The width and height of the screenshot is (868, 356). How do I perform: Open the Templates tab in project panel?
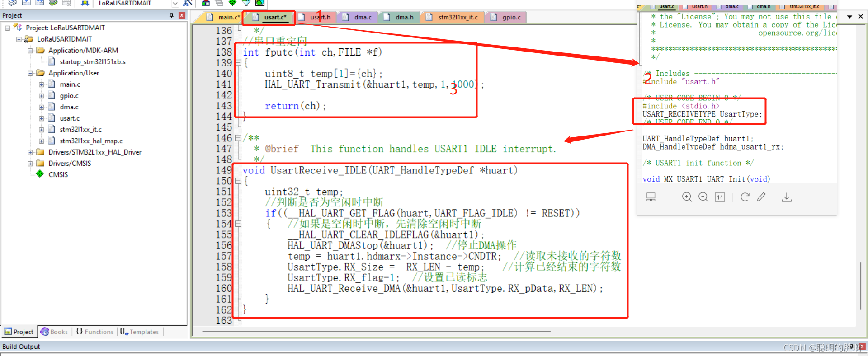(x=140, y=332)
